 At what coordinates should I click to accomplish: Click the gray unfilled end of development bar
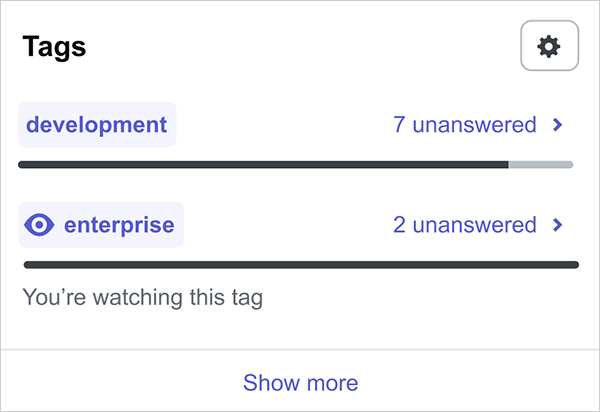(x=541, y=164)
